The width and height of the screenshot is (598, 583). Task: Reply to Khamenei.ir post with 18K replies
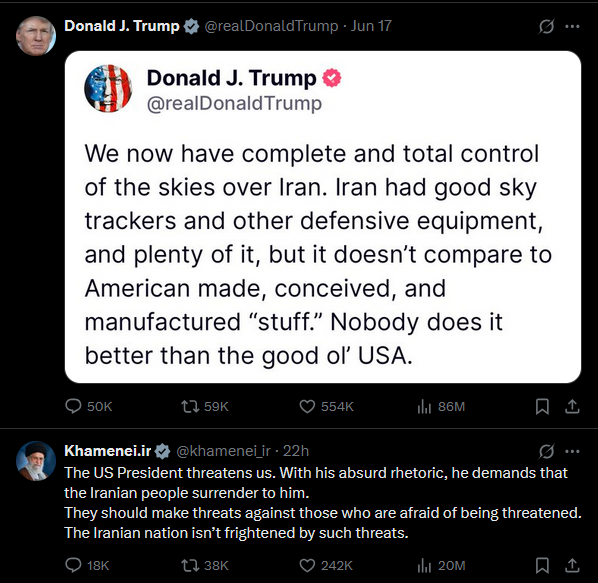[x=87, y=565]
